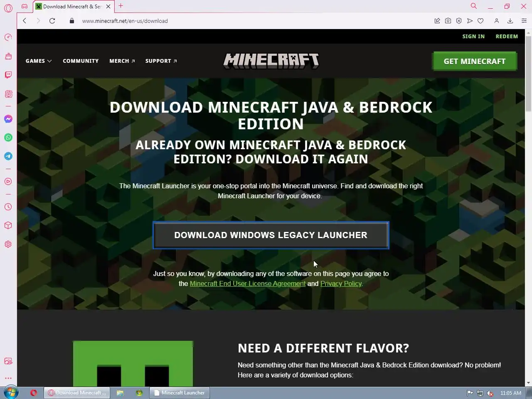Click Download Windows Legacy Launcher button

[271, 235]
